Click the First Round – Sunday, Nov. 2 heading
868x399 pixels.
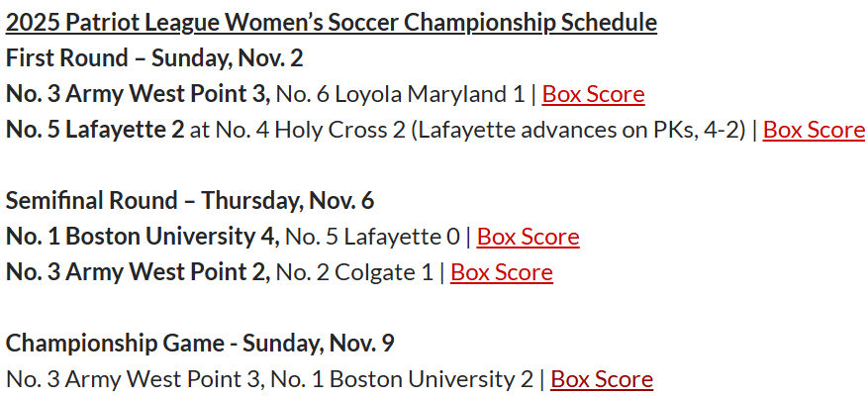(x=154, y=58)
